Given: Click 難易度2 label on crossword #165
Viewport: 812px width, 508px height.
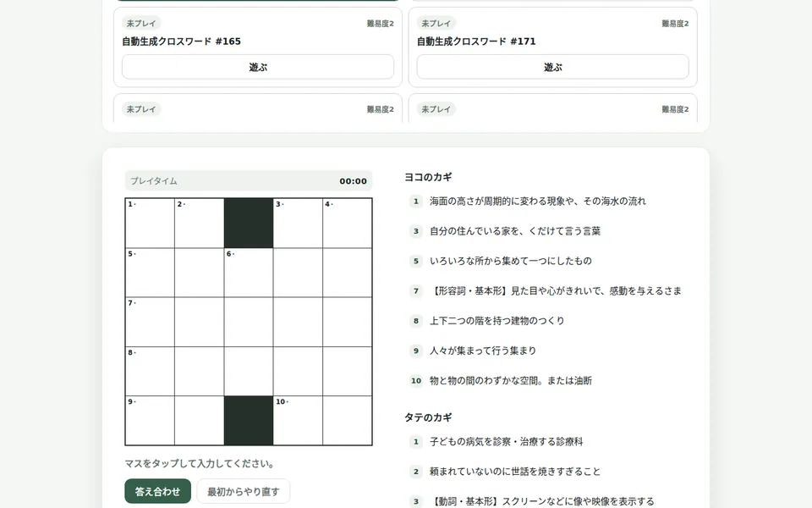Looking at the screenshot, I should pyautogui.click(x=381, y=24).
